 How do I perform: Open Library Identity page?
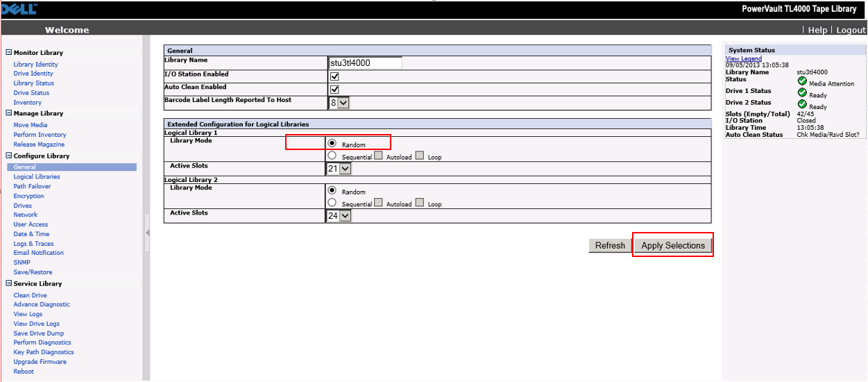[36, 65]
